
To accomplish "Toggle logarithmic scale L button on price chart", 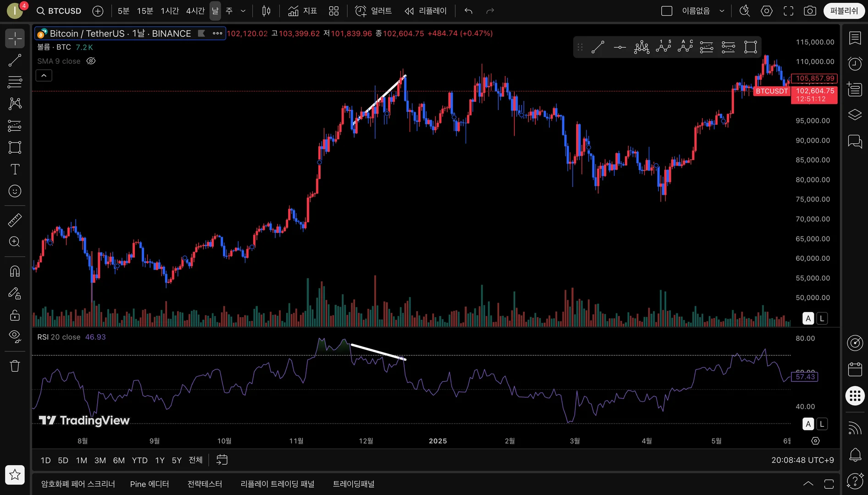I will point(822,318).
